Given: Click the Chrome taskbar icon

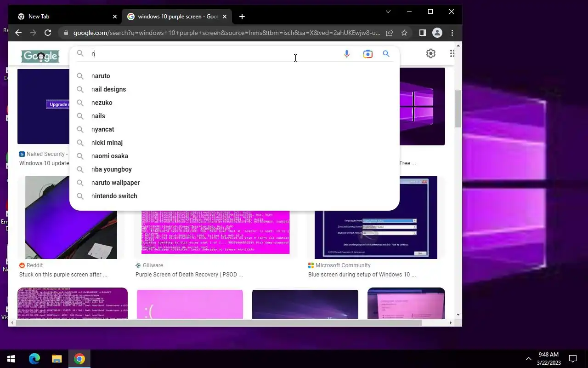Looking at the screenshot, I should [x=79, y=359].
